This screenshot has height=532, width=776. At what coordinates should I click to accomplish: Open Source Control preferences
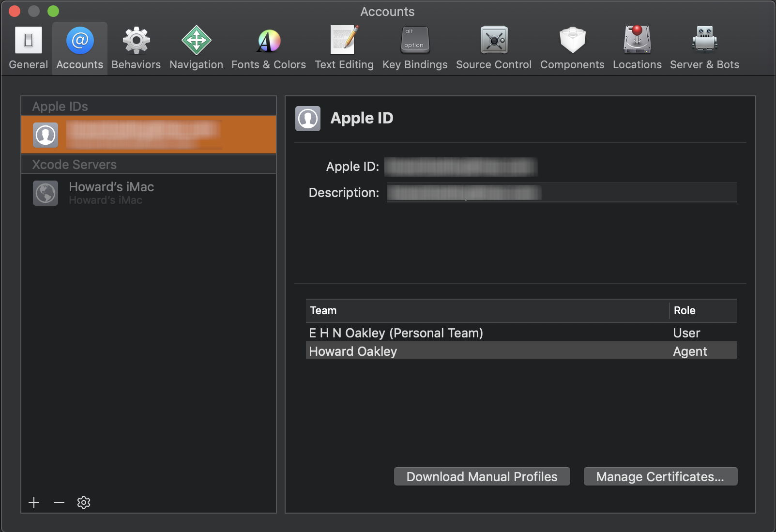[x=494, y=48]
